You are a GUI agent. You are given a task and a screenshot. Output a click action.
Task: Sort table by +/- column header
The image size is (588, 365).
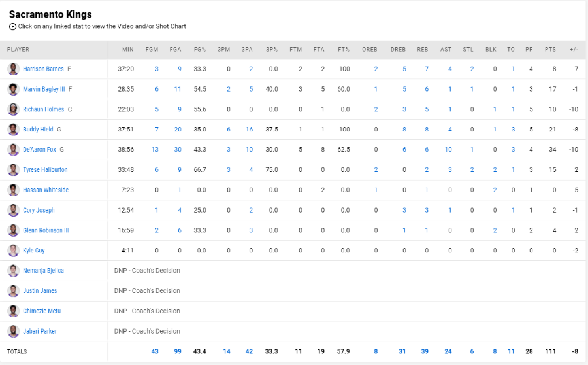pyautogui.click(x=574, y=50)
